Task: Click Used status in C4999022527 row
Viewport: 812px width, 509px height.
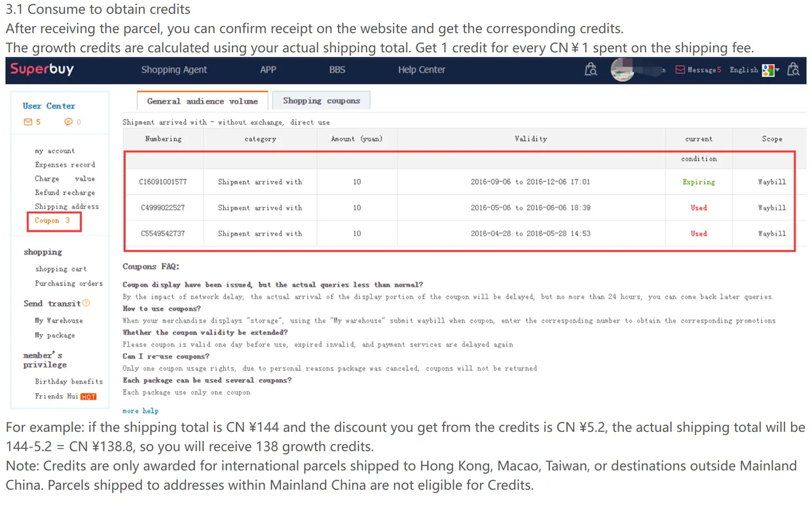Action: [699, 207]
